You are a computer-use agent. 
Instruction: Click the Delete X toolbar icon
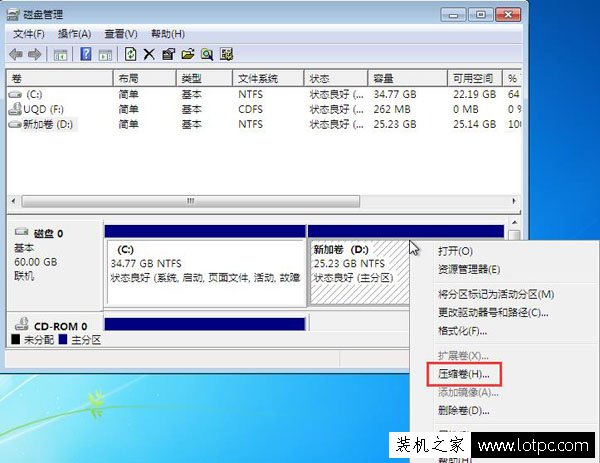click(149, 54)
